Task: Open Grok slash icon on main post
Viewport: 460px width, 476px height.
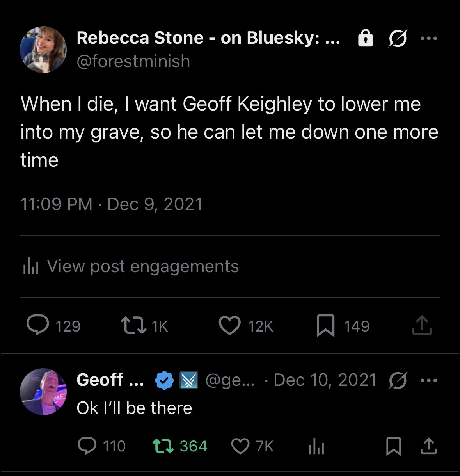Action: pyautogui.click(x=398, y=38)
